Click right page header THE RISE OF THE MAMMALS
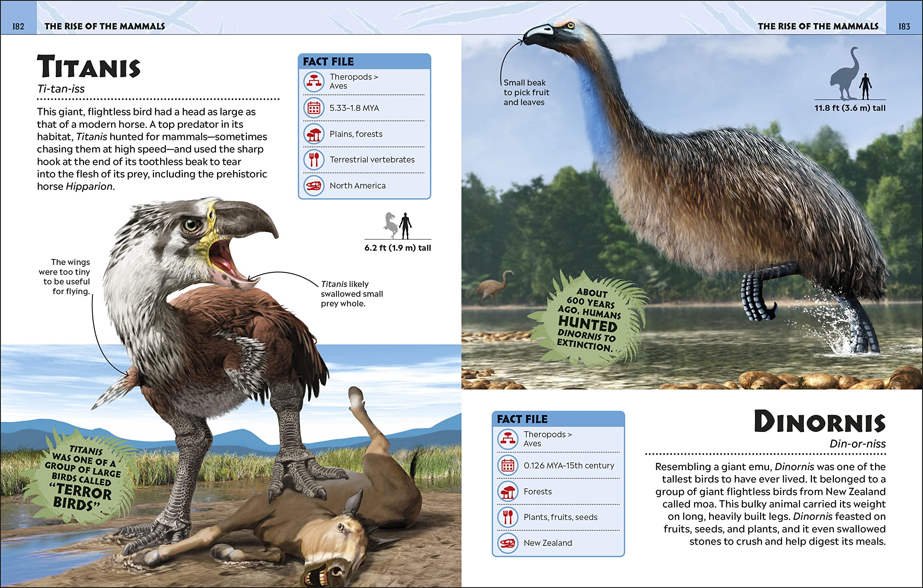Viewport: 923px width, 588px height. click(818, 26)
